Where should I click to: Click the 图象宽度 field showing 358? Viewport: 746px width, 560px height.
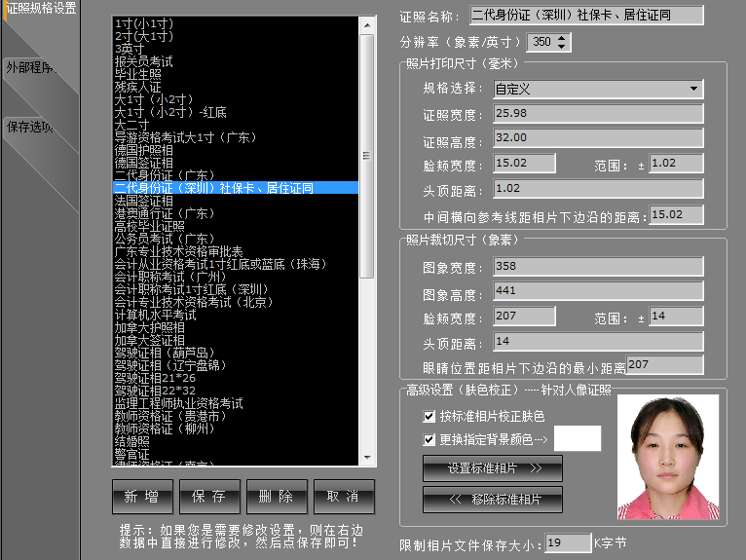598,267
